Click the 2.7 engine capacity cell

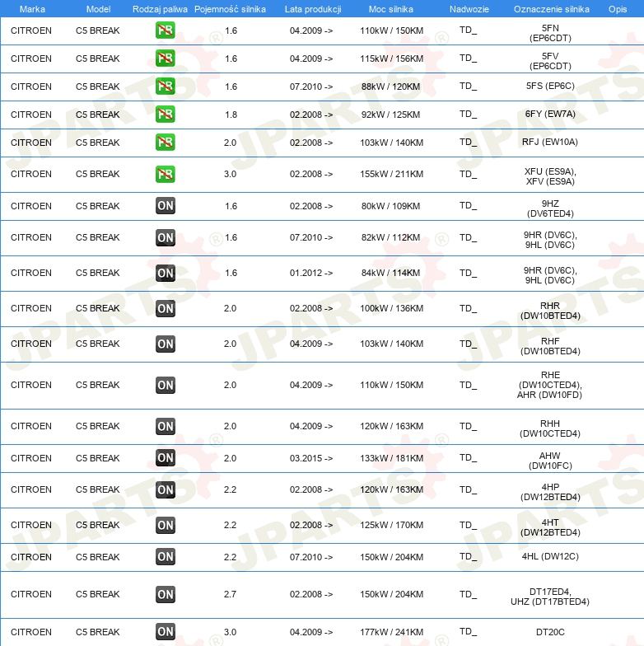coord(231,594)
